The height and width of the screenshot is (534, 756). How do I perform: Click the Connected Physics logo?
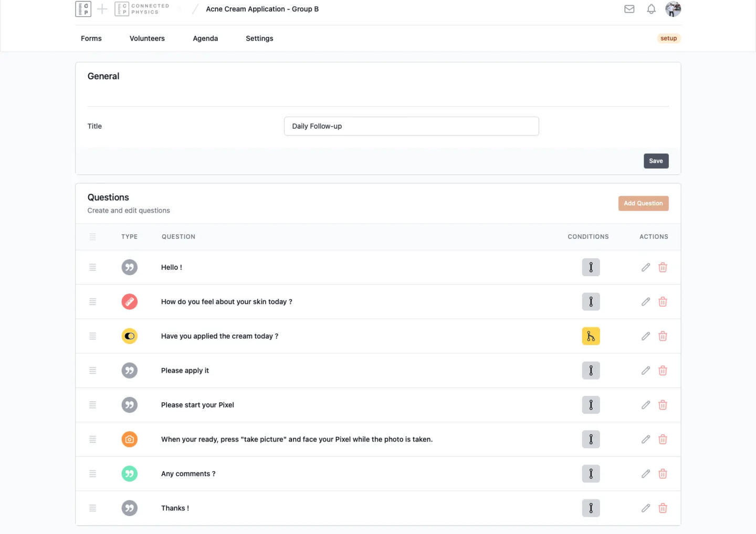[x=142, y=9]
